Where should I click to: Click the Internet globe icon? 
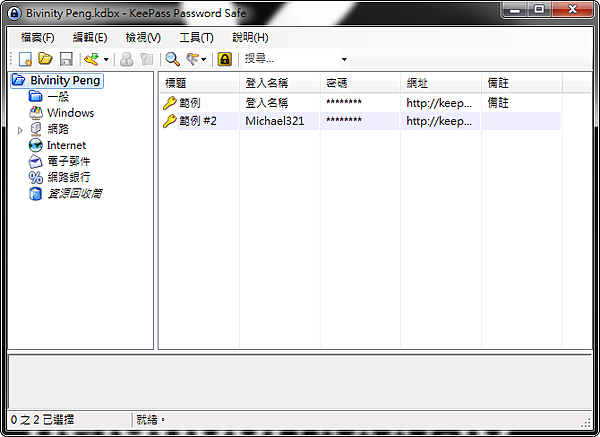coord(36,145)
